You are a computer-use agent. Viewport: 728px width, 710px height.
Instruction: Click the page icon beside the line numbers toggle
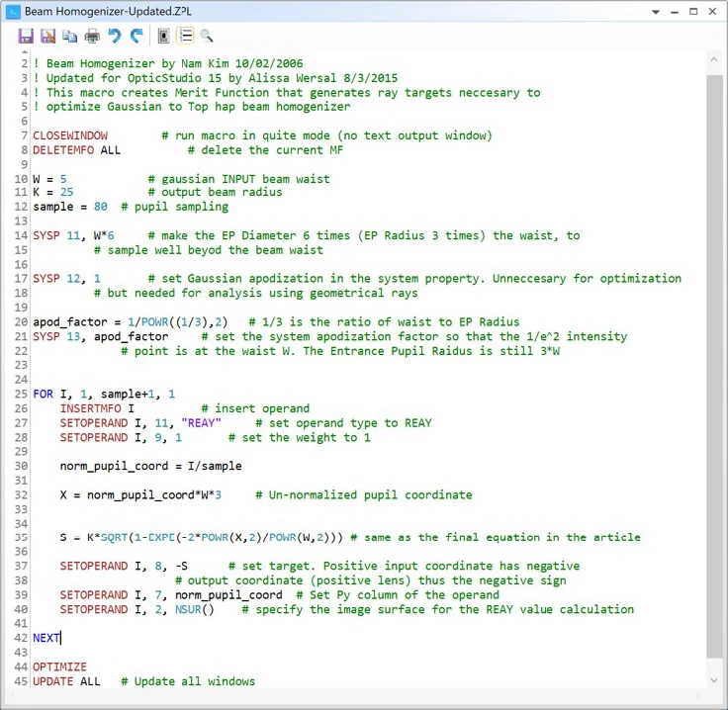tap(163, 37)
